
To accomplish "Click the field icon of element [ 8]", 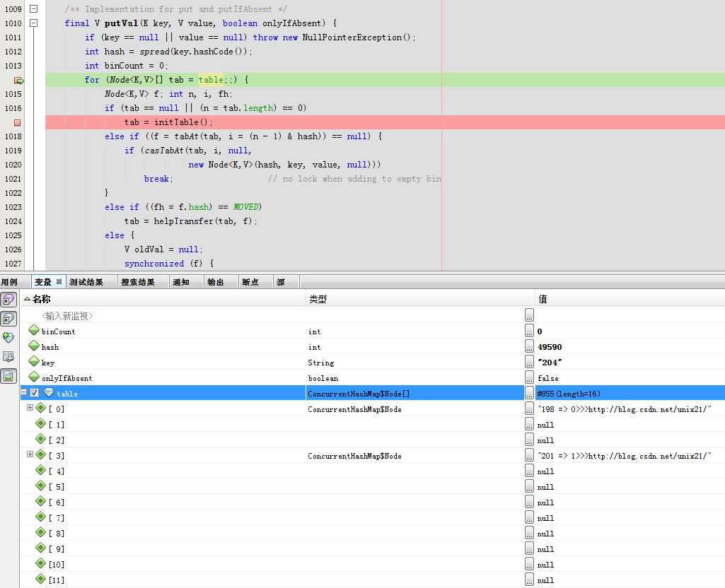I will tap(41, 533).
